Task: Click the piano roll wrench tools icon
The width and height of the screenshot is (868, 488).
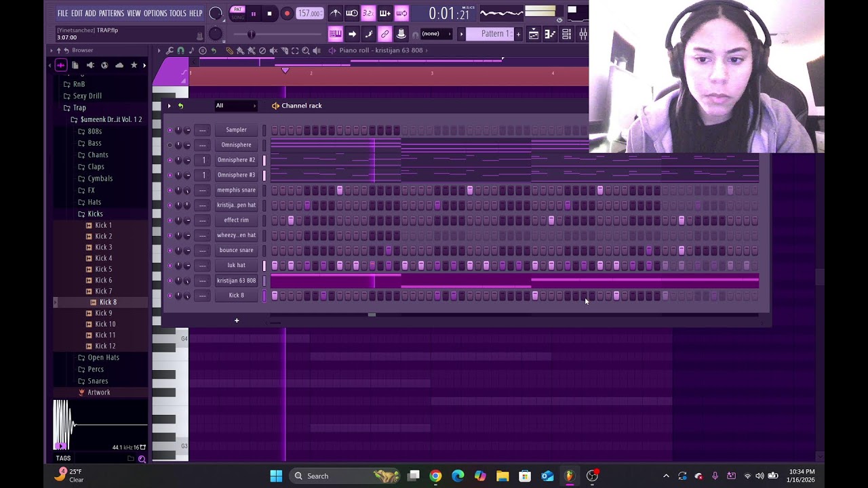Action: point(170,50)
